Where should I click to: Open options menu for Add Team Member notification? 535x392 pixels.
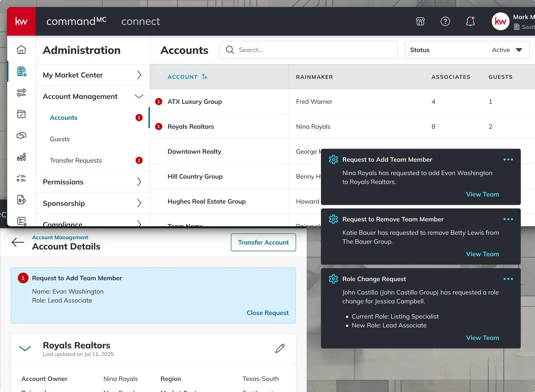pyautogui.click(x=508, y=159)
